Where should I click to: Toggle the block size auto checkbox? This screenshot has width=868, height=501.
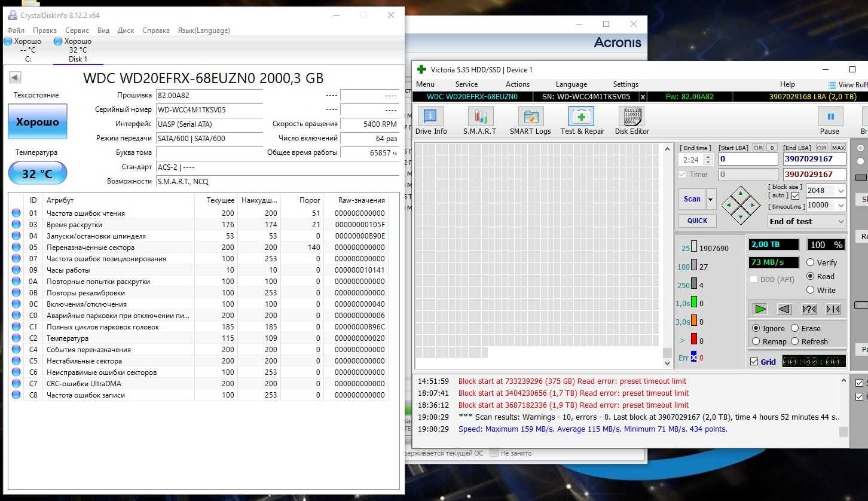795,195
